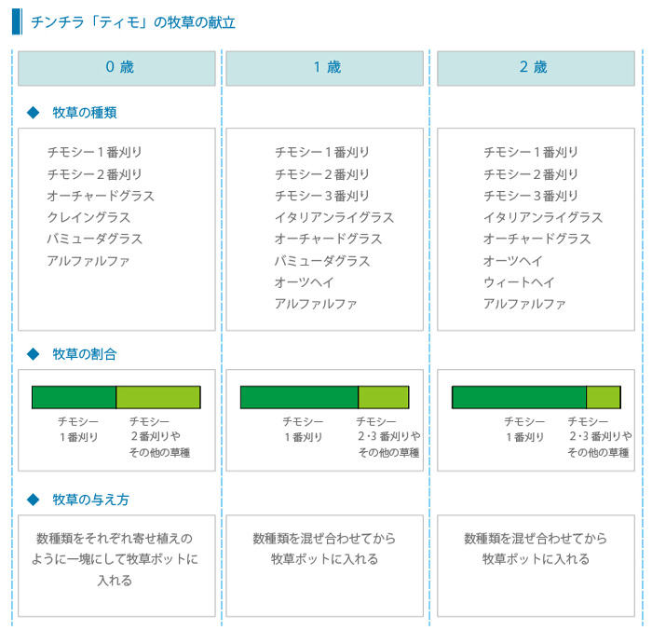Click チモシー3番刈り in the 1歳 list

[321, 196]
